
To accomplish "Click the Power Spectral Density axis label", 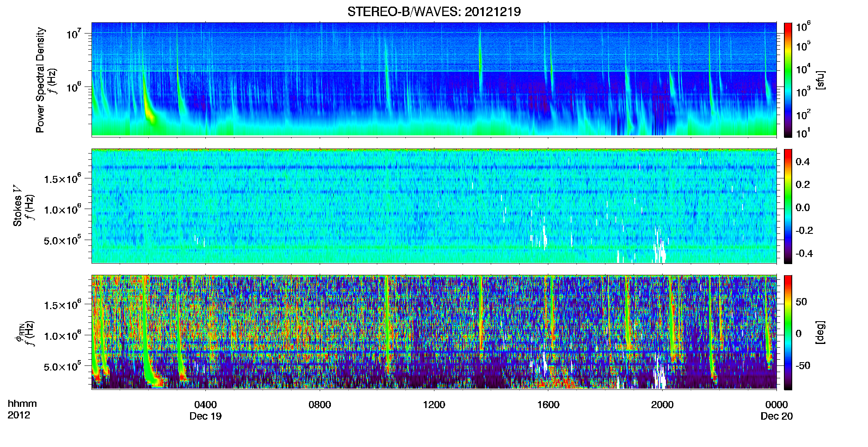I will (40, 80).
